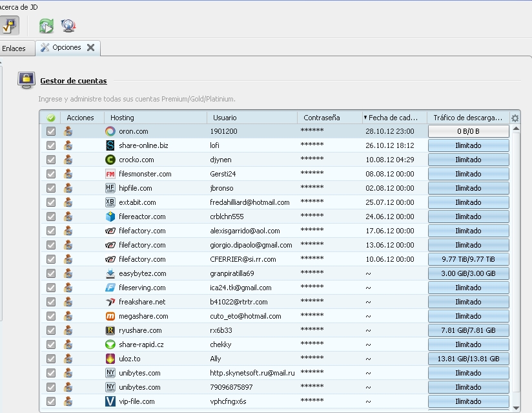The height and width of the screenshot is (413, 532).
Task: Click the share-online.biz hosting logo icon
Action: tap(110, 145)
